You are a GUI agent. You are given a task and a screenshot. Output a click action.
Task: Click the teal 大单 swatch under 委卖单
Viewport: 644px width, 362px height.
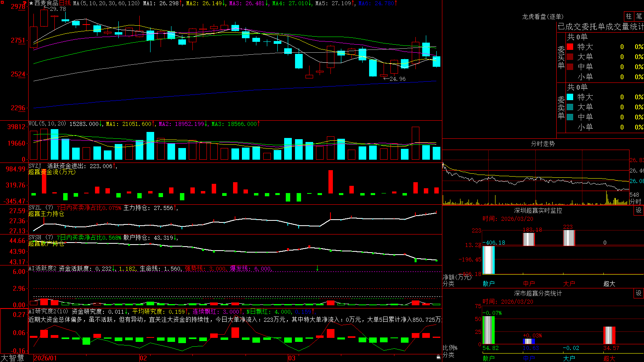click(570, 107)
